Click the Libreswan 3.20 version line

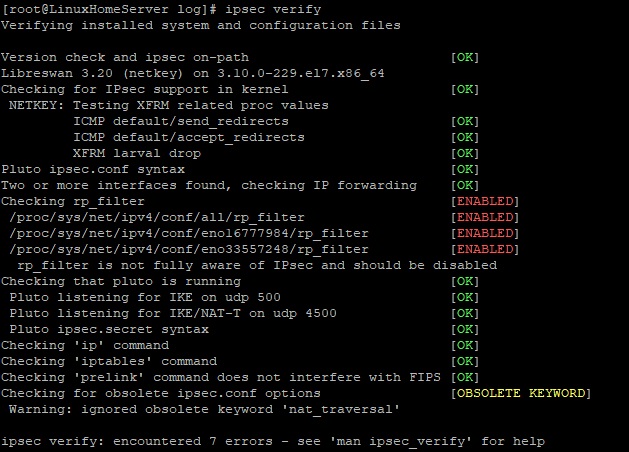click(x=193, y=73)
